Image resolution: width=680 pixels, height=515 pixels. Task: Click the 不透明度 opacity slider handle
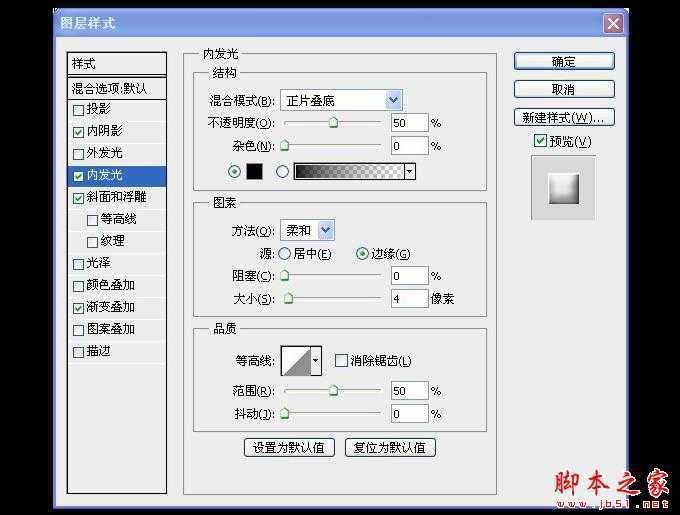333,123
